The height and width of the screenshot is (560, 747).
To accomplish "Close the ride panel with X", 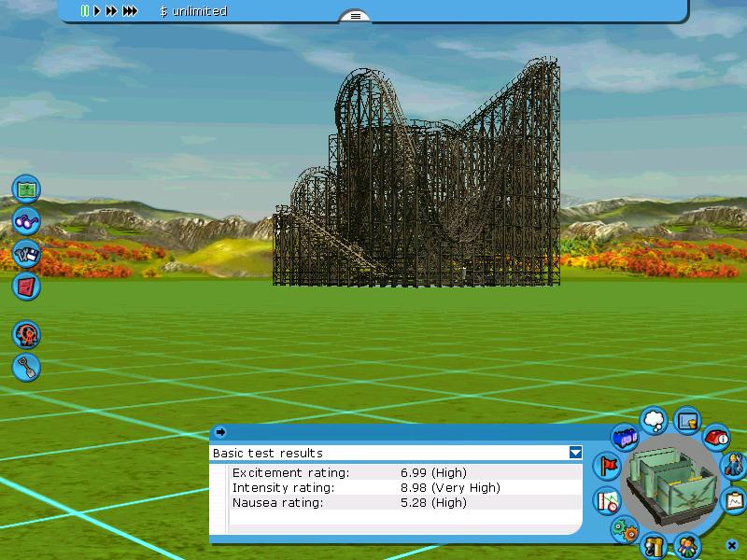I will pyautogui.click(x=732, y=545).
